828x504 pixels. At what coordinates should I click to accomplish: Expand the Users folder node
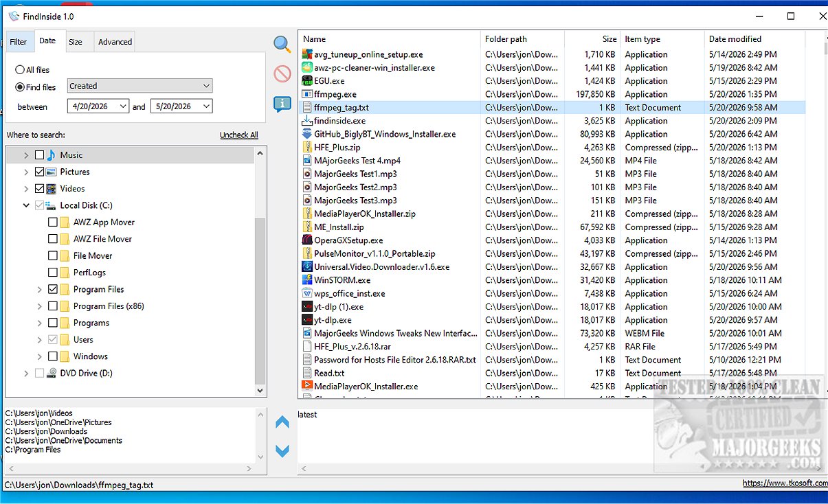pos(40,340)
